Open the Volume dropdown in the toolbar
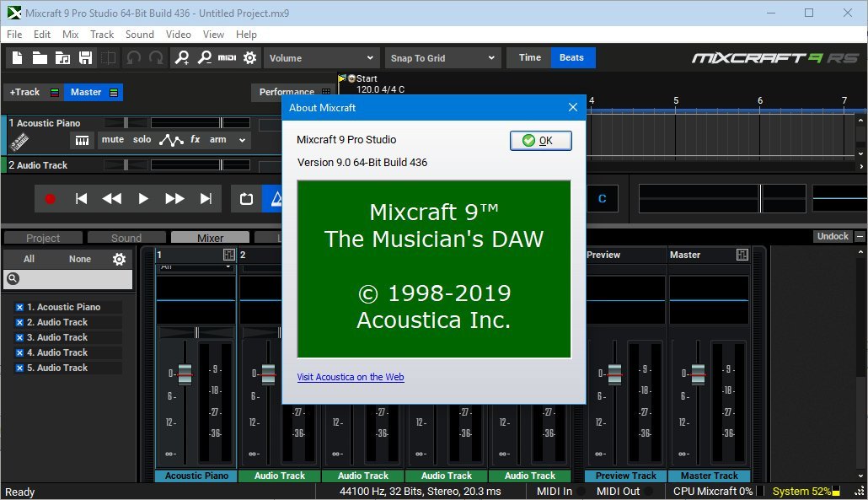The height and width of the screenshot is (500, 868). [321, 57]
